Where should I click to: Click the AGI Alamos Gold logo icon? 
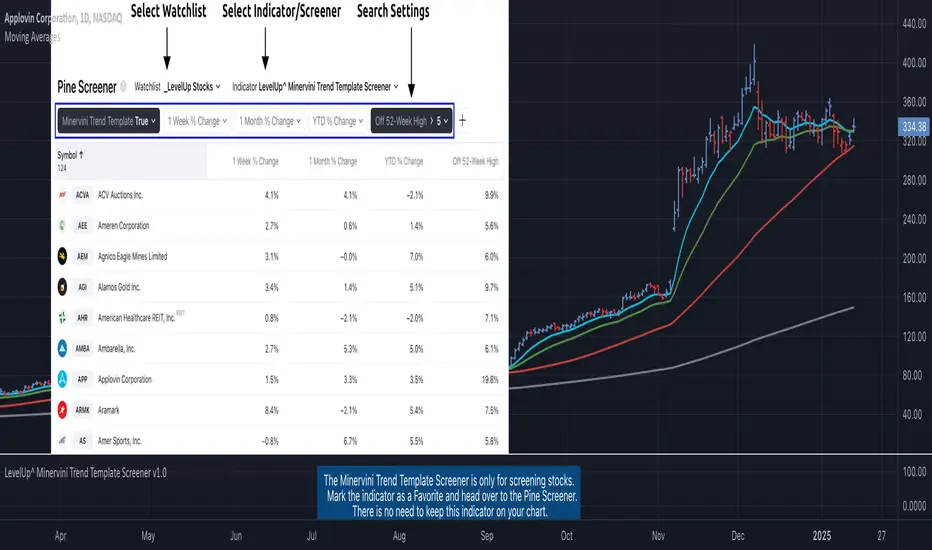(x=62, y=287)
